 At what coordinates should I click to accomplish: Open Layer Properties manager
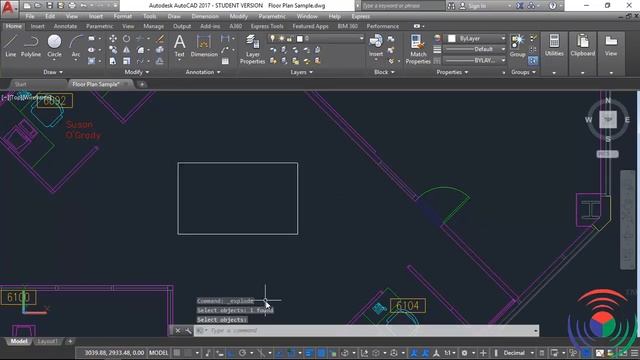pos(252,49)
